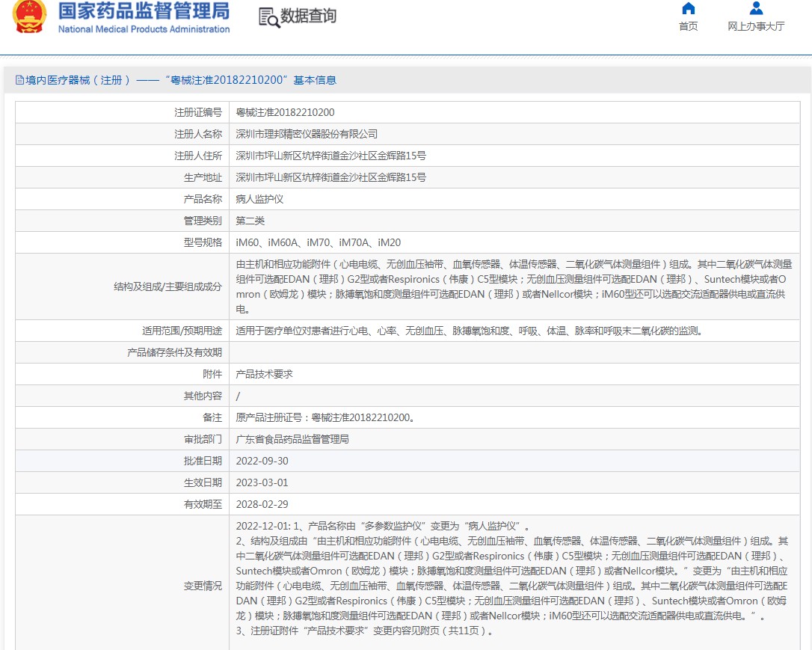Open the 网上办事大厅 link
This screenshot has height=650, width=812.
(756, 26)
